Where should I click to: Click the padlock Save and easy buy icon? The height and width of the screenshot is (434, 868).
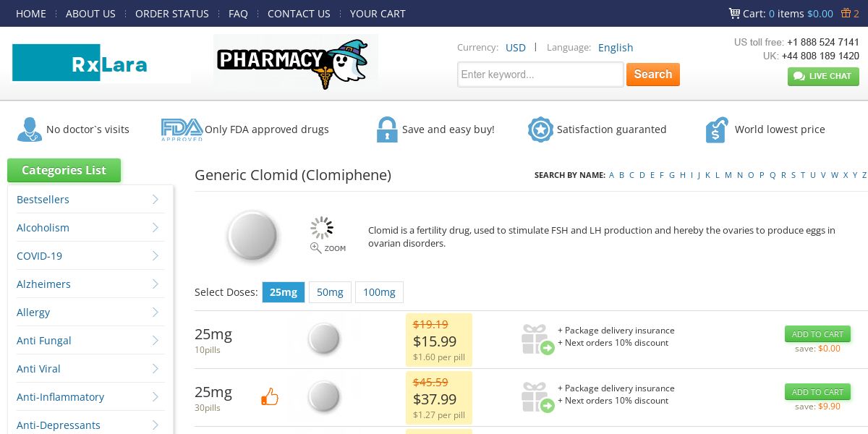tap(387, 129)
